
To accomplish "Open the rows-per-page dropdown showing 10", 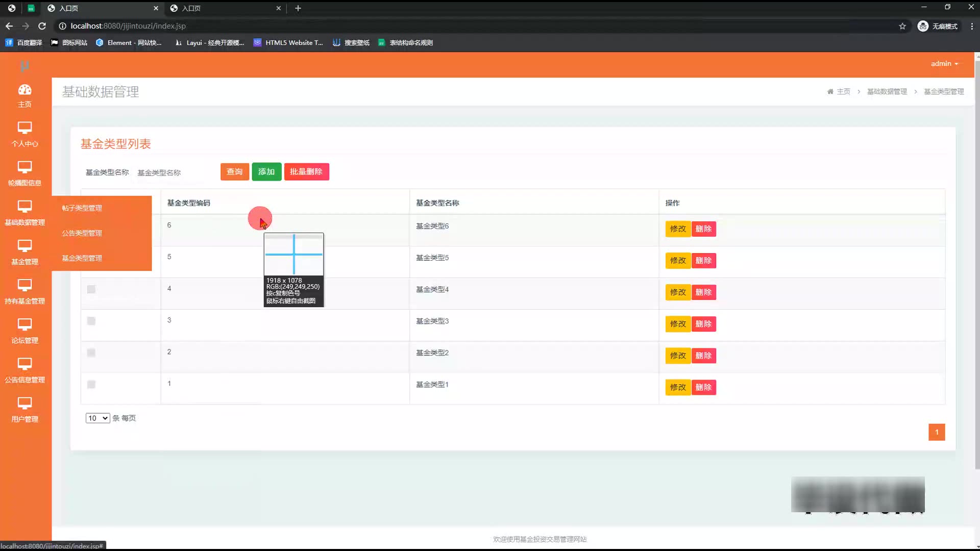I will pos(97,418).
